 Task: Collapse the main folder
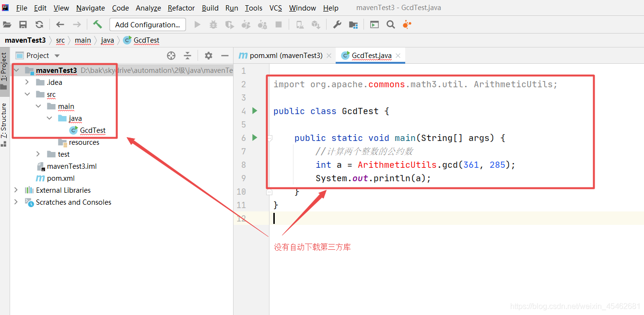(38, 106)
